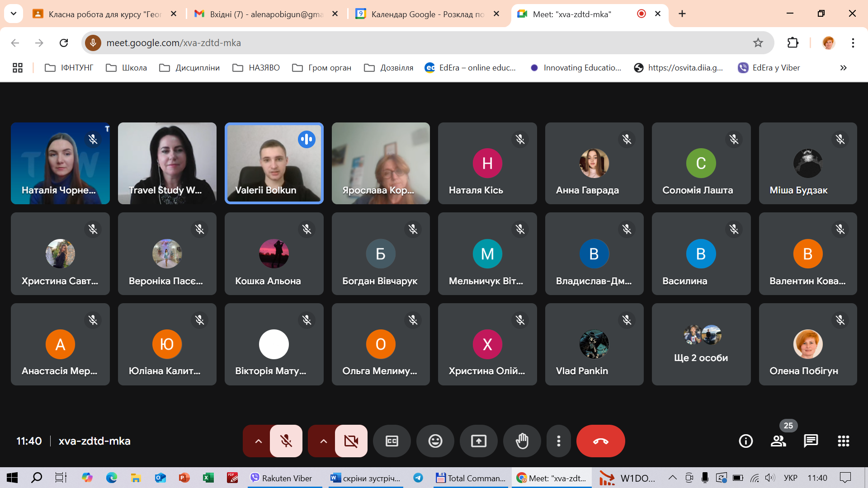Open the meeting details info icon

[x=745, y=441]
